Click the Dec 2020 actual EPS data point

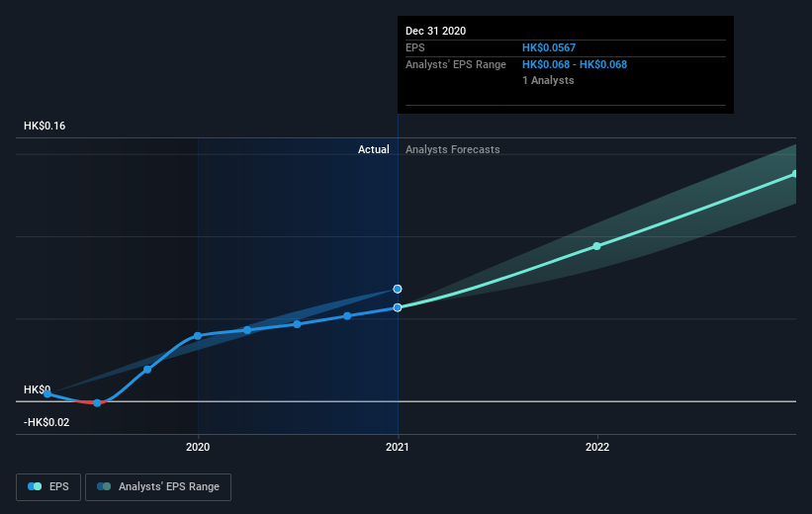398,307
